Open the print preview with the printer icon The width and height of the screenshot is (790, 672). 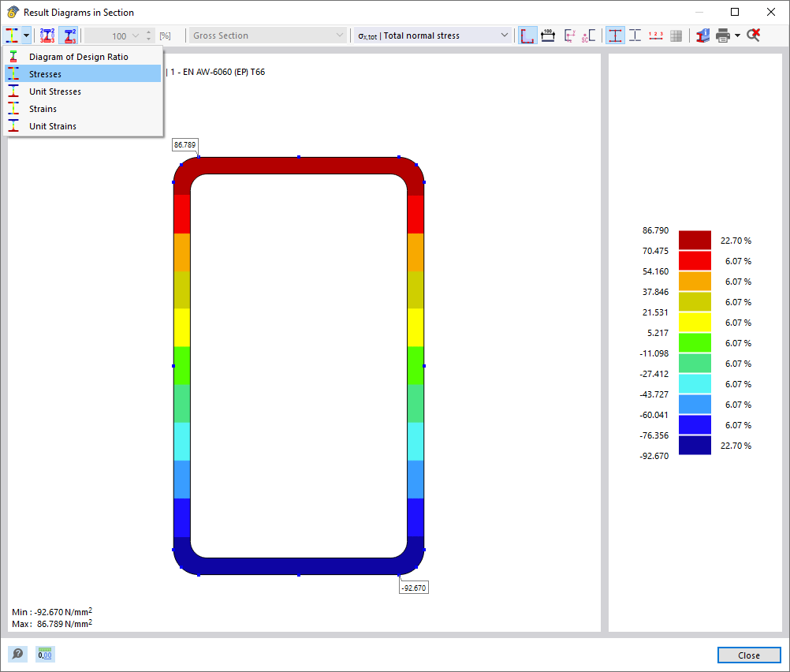(x=724, y=35)
